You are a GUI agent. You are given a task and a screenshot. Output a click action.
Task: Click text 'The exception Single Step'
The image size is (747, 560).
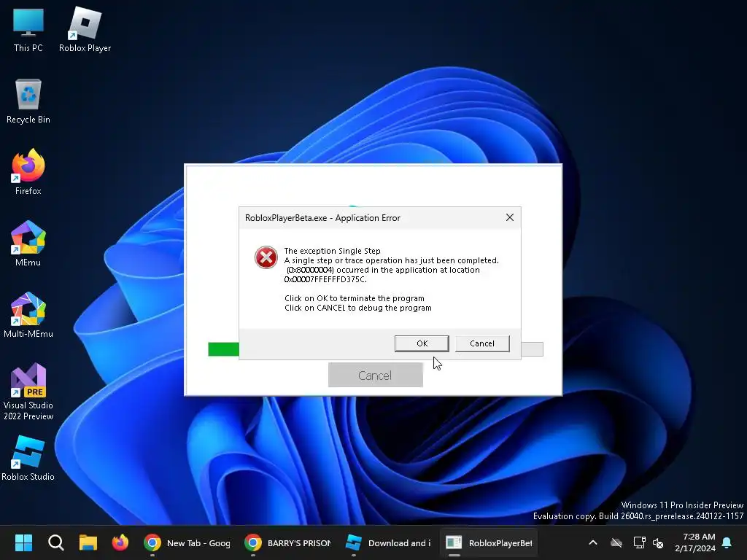click(332, 251)
